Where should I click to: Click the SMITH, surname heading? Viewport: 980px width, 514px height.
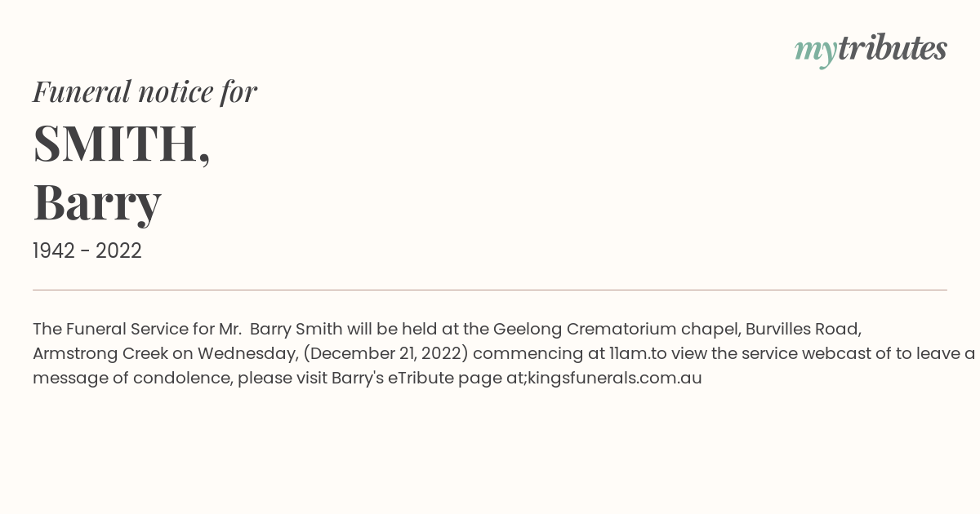[x=122, y=143]
